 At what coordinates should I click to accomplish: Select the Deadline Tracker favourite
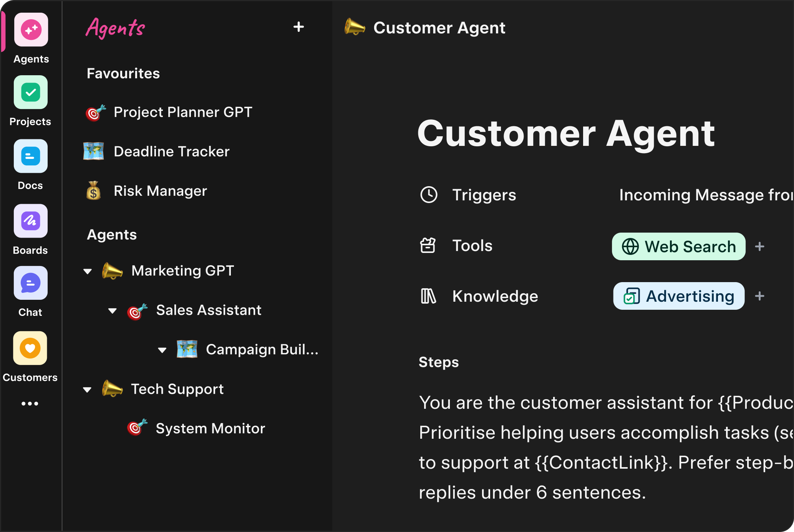(171, 151)
